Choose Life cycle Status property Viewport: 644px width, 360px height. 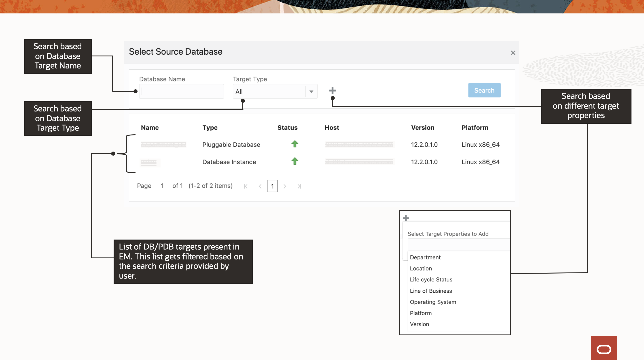pyautogui.click(x=431, y=279)
